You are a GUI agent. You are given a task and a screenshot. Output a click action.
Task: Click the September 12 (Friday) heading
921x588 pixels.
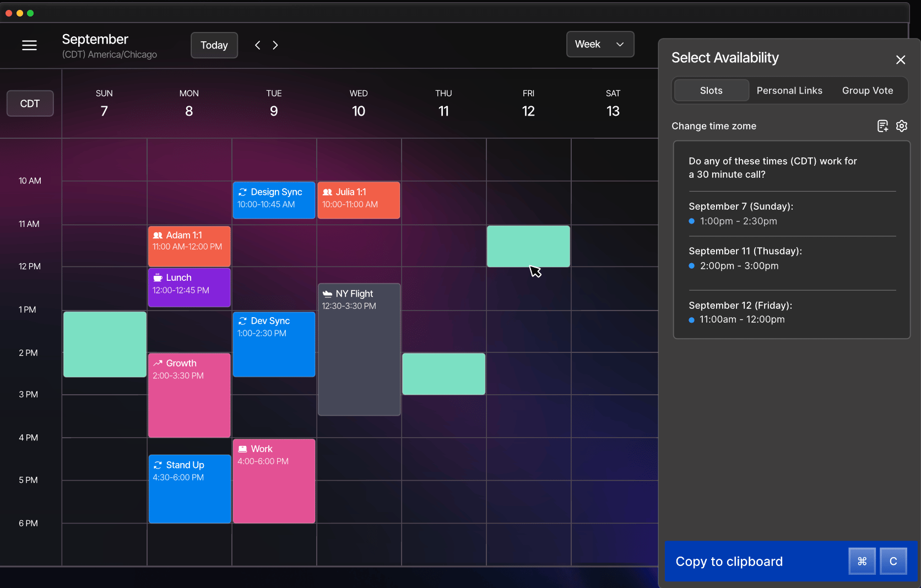pos(740,305)
